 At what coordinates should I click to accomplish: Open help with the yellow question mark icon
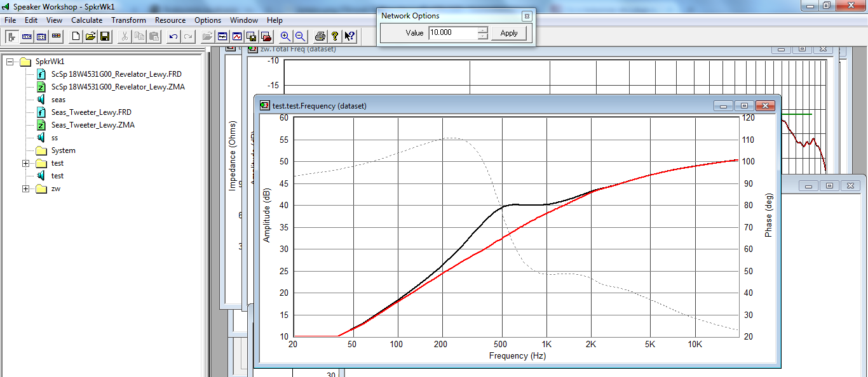[335, 36]
